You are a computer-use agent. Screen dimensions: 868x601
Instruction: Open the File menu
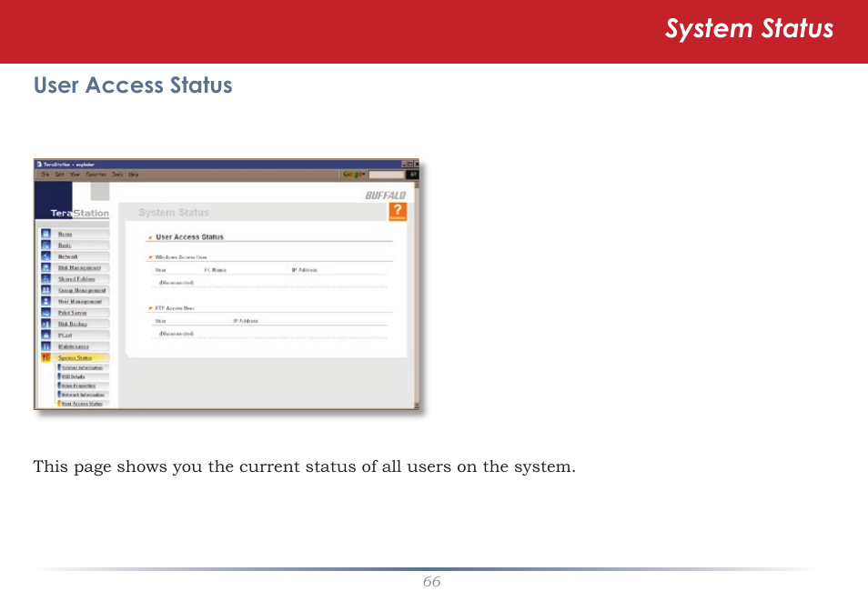pyautogui.click(x=45, y=175)
